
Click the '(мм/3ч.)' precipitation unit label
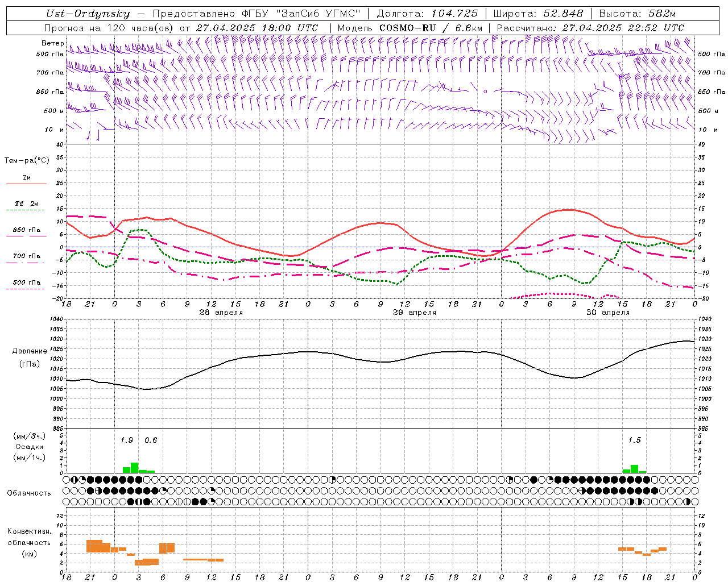click(x=29, y=436)
